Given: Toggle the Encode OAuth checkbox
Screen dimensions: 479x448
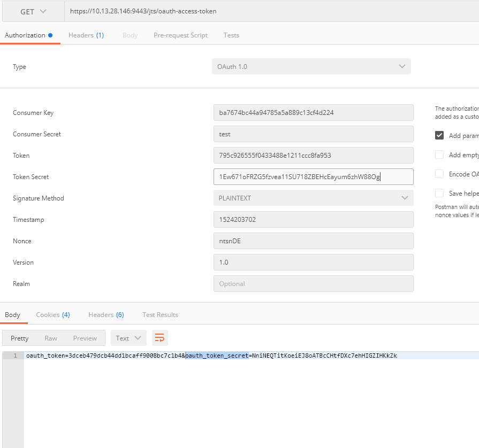Looking at the screenshot, I should pyautogui.click(x=439, y=174).
